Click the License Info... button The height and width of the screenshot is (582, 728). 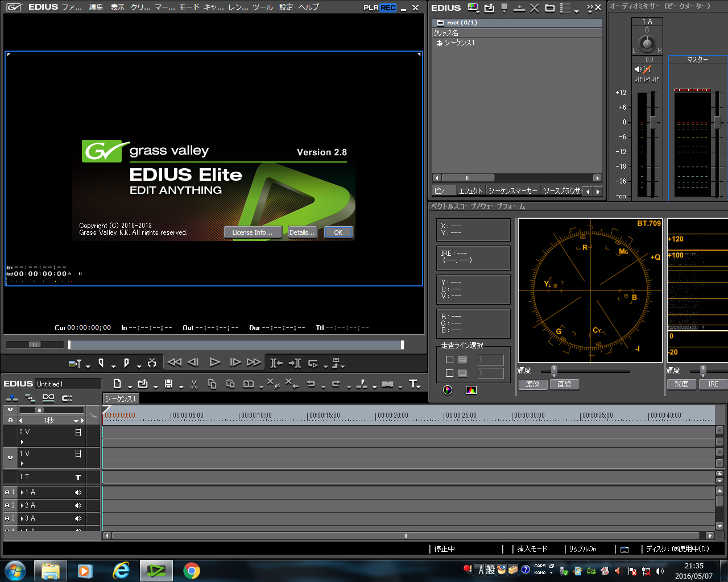click(x=253, y=232)
